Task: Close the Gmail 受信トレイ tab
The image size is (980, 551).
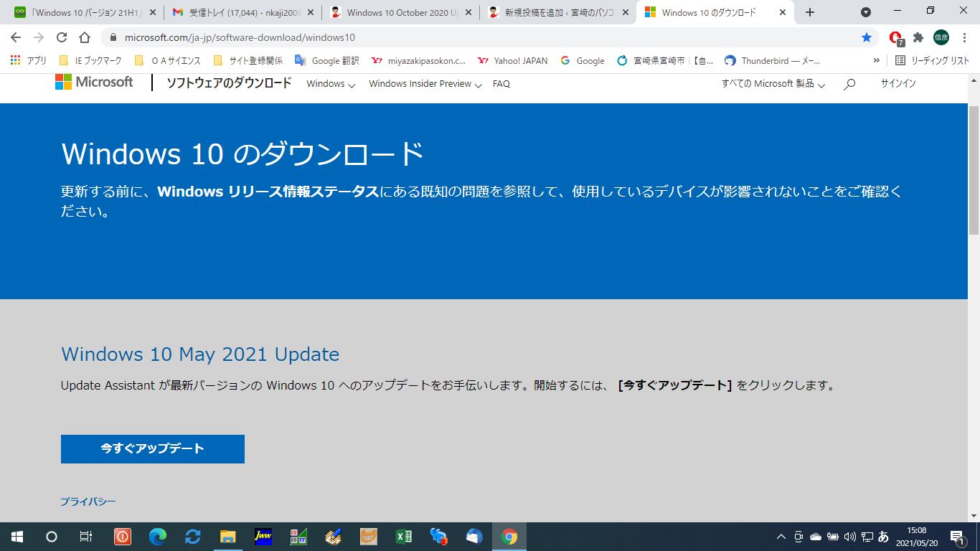Action: (x=311, y=13)
